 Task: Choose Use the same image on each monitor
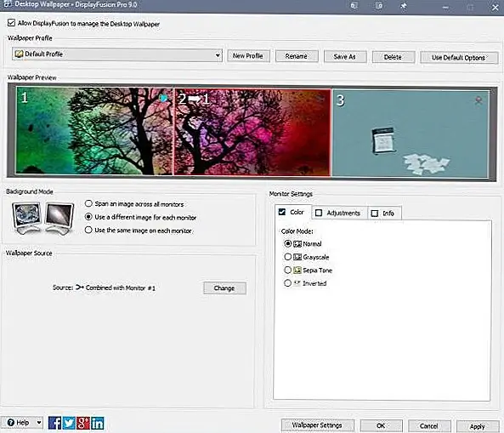pos(88,230)
